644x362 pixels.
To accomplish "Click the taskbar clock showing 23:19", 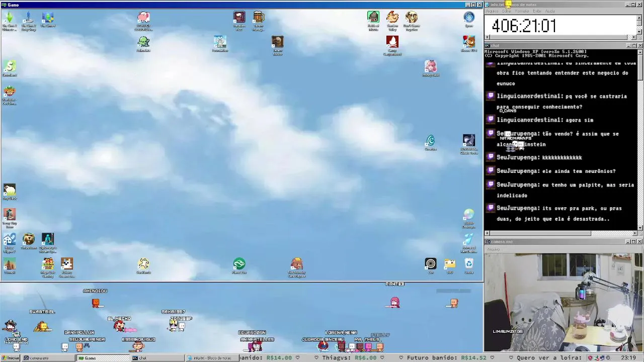I will pyautogui.click(x=628, y=358).
